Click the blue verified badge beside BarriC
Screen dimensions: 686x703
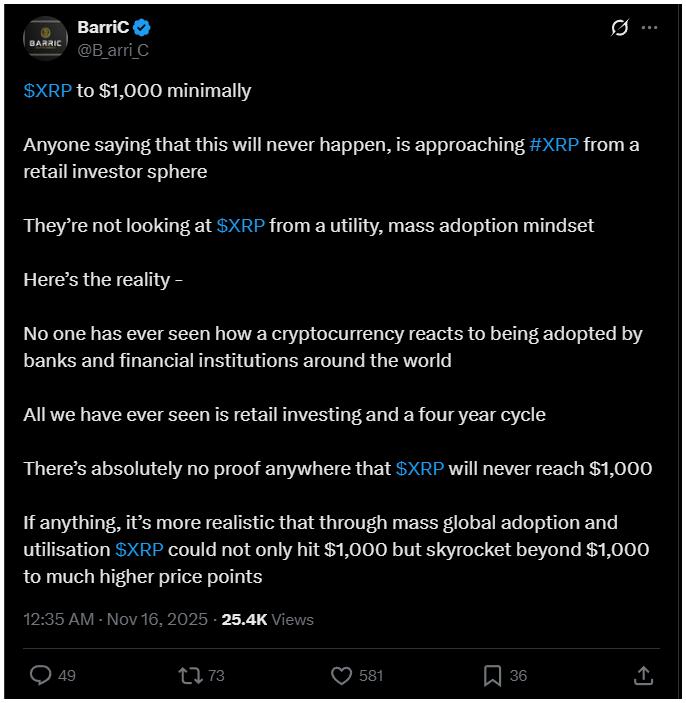(x=141, y=27)
